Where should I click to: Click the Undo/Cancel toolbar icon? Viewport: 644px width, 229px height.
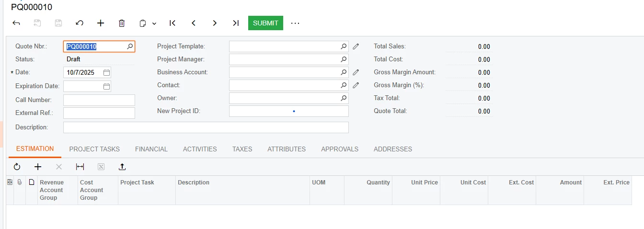(80, 23)
